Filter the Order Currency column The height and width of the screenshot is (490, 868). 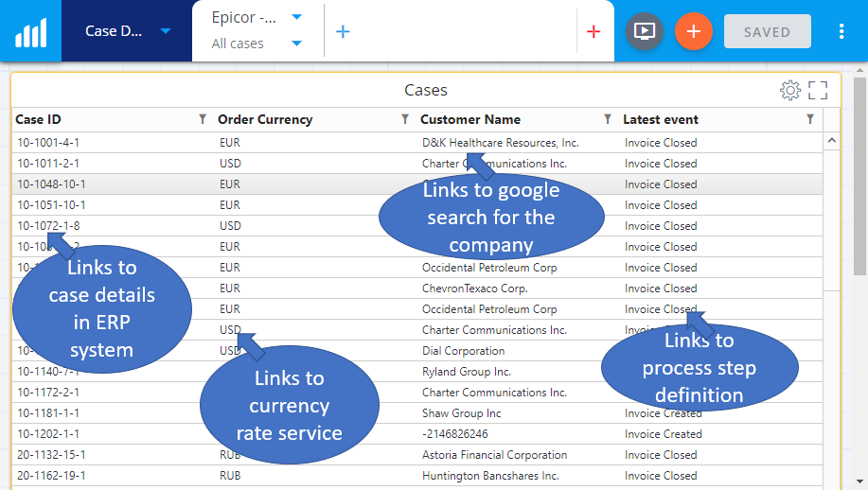point(405,119)
